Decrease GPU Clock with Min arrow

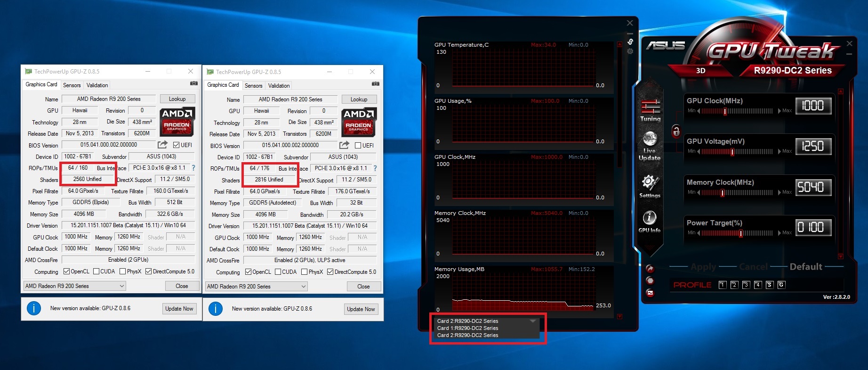pyautogui.click(x=699, y=111)
